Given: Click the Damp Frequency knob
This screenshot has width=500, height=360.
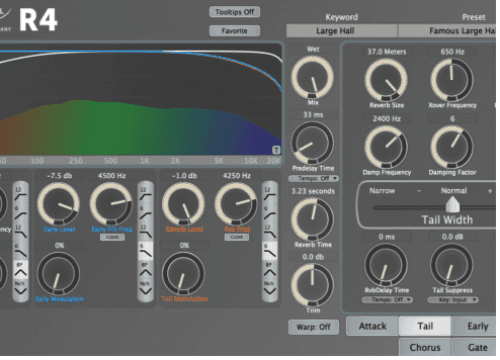Looking at the screenshot, I should (x=386, y=147).
